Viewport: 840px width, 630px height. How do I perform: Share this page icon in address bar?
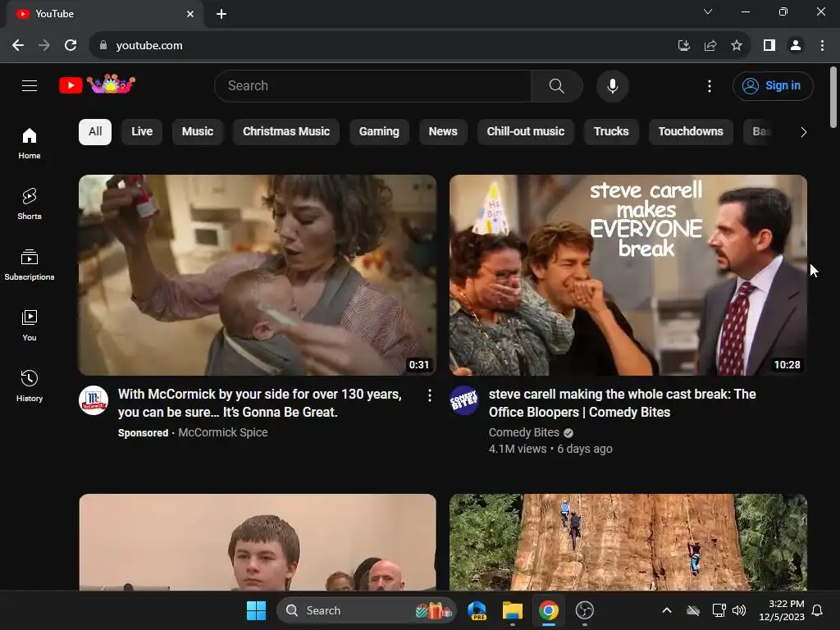(x=710, y=46)
